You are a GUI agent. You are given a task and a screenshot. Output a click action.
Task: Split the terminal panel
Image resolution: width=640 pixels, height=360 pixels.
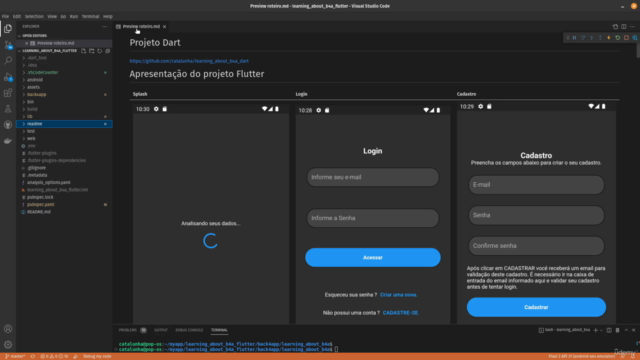609,330
